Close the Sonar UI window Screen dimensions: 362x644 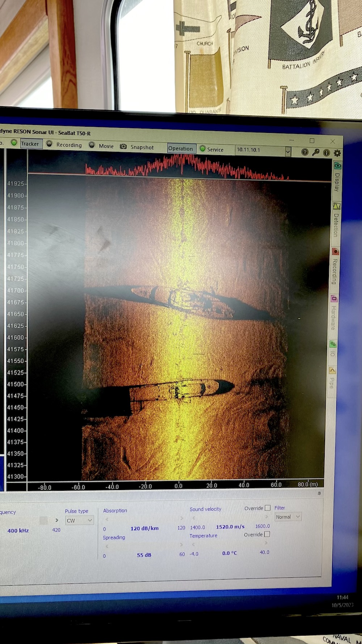tap(333, 141)
